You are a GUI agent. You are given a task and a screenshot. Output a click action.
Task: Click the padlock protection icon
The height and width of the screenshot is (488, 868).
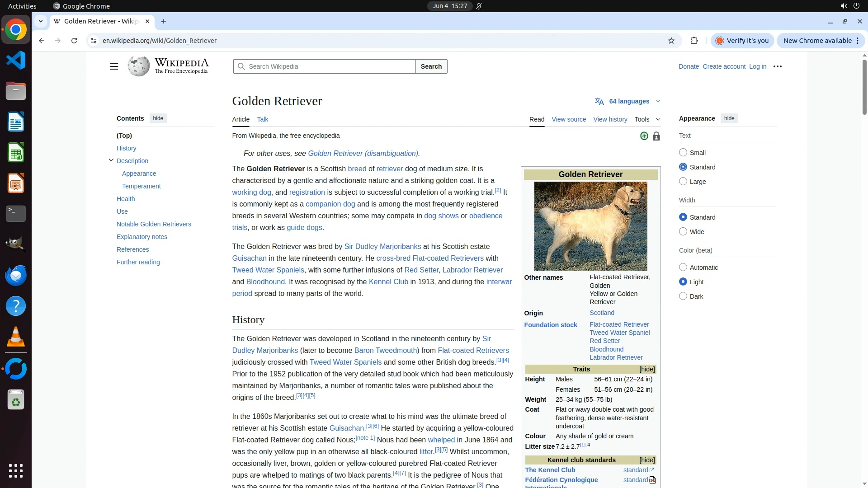click(x=656, y=136)
